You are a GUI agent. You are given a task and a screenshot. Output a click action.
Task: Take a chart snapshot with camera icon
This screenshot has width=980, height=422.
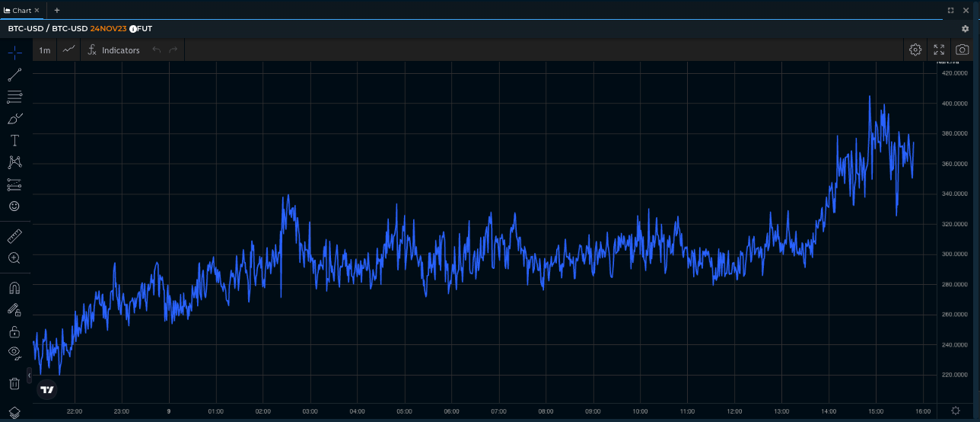962,50
